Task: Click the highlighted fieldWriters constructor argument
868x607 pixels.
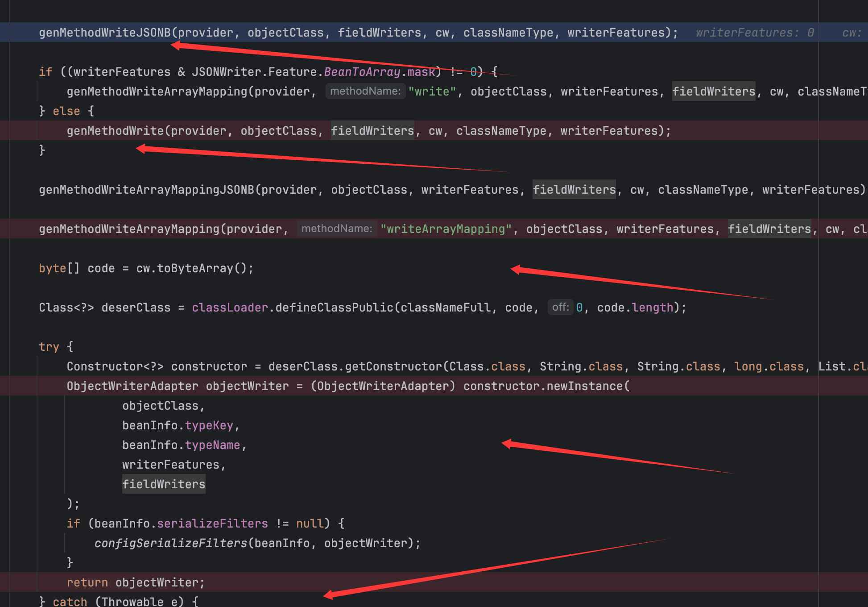Action: [164, 484]
